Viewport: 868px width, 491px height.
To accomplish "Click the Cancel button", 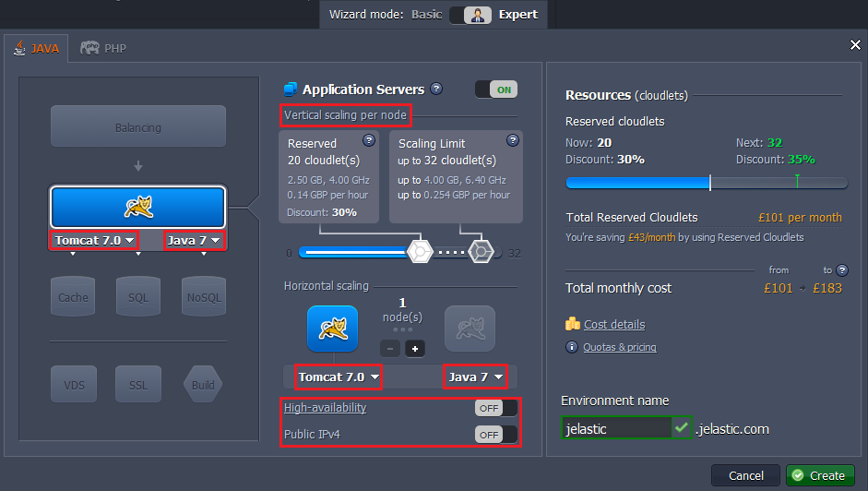I will (745, 475).
